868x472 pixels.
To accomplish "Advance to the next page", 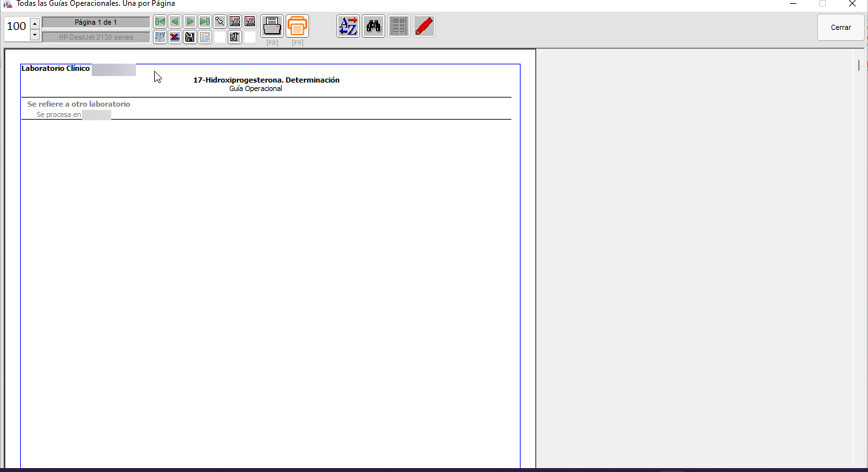I will [189, 21].
